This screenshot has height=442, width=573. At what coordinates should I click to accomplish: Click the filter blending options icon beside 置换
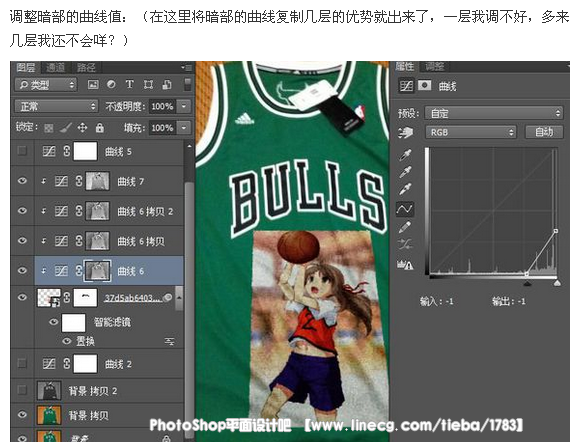pyautogui.click(x=169, y=341)
